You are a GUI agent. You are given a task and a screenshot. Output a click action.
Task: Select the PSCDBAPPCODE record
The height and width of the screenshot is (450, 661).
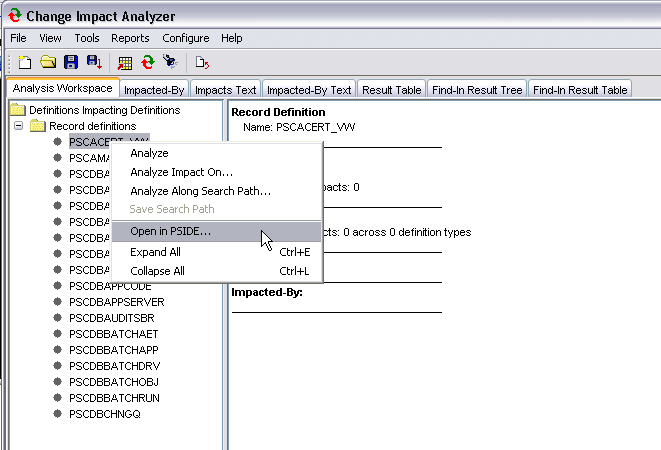coord(110,286)
